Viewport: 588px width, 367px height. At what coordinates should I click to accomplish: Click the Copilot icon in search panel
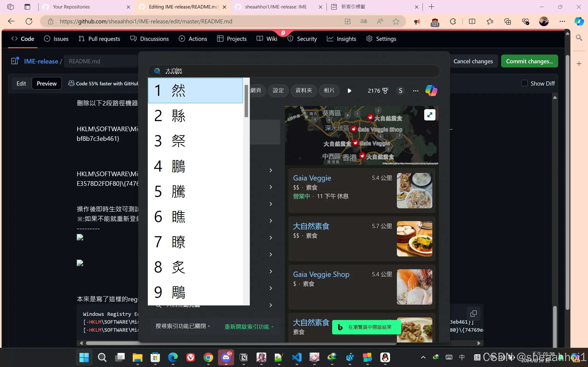(431, 91)
